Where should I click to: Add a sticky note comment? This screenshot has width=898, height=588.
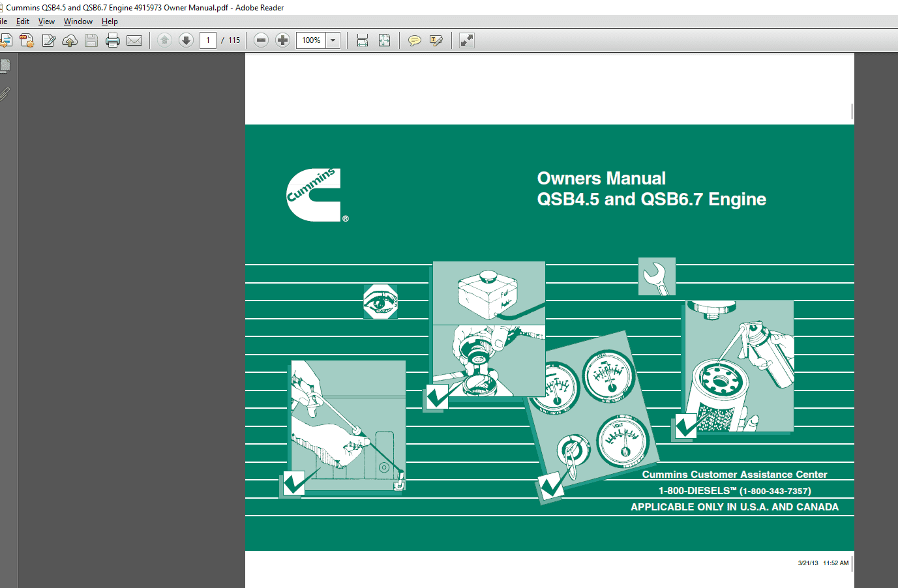click(414, 40)
